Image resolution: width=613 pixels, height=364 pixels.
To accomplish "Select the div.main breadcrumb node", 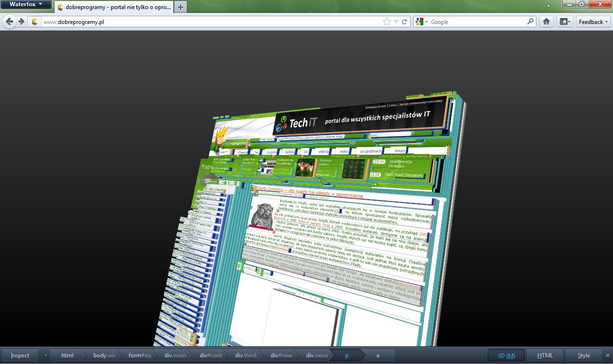I will tap(175, 355).
